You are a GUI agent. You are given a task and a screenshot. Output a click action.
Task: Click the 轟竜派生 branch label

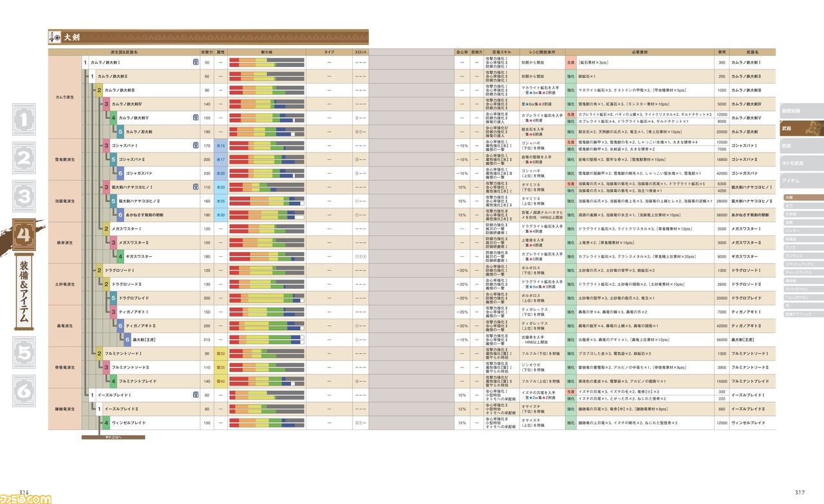64,326
